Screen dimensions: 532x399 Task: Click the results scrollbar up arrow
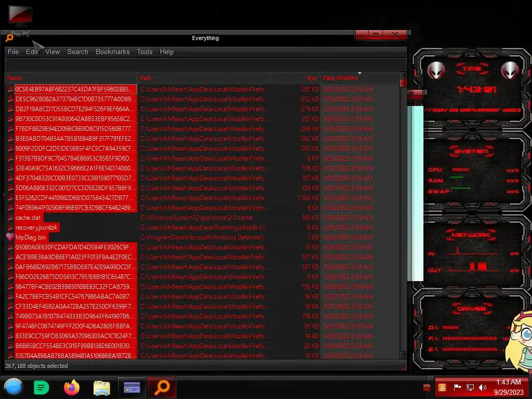[403, 75]
